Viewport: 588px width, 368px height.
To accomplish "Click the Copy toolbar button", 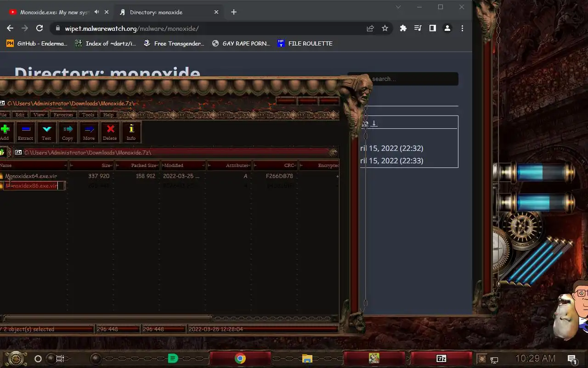I will (x=68, y=132).
